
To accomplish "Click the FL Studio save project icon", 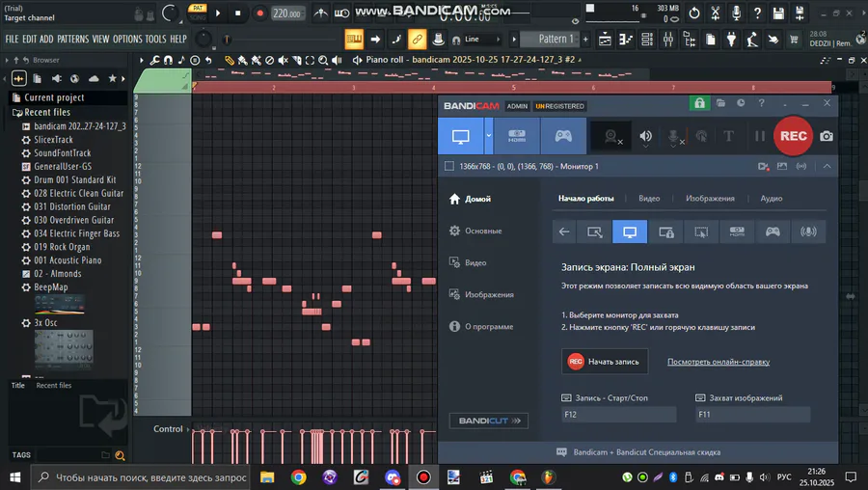I will coord(778,13).
